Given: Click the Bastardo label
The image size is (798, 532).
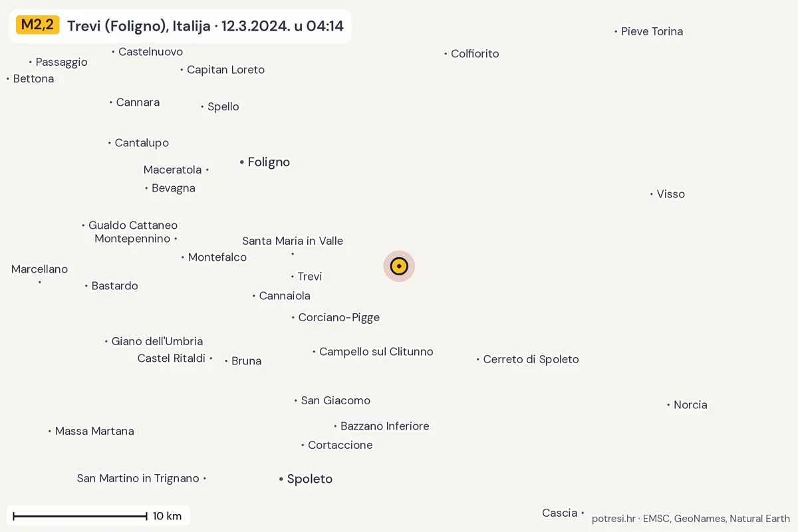Looking at the screenshot, I should (115, 286).
